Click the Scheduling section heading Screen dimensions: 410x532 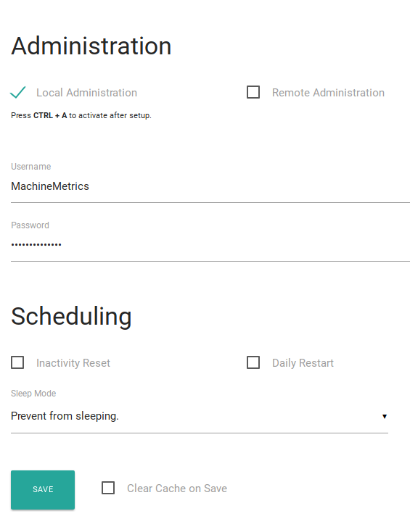pos(71,316)
